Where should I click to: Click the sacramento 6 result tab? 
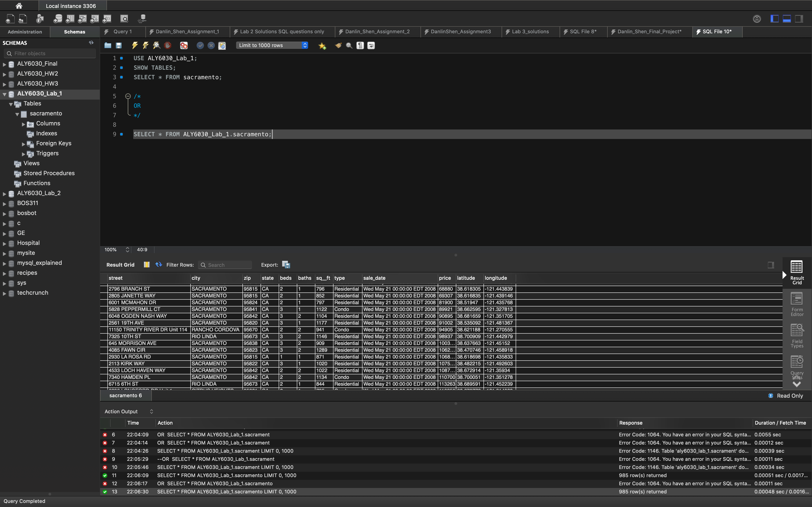(x=126, y=395)
